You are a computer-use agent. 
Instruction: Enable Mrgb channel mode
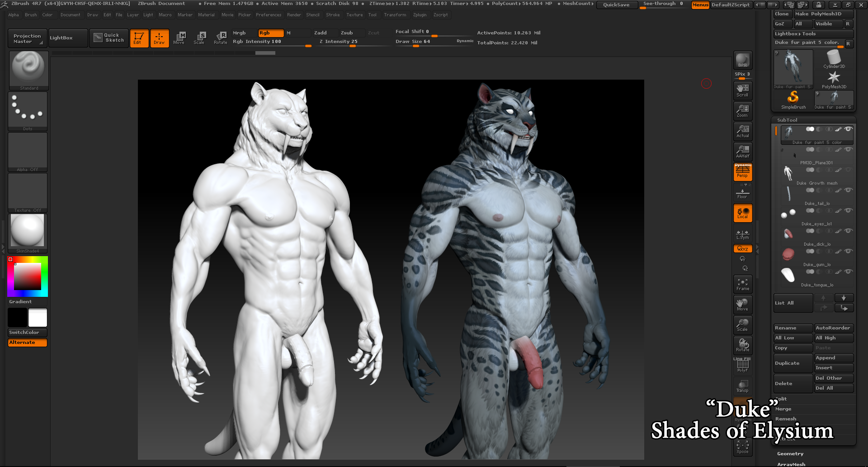tap(244, 33)
